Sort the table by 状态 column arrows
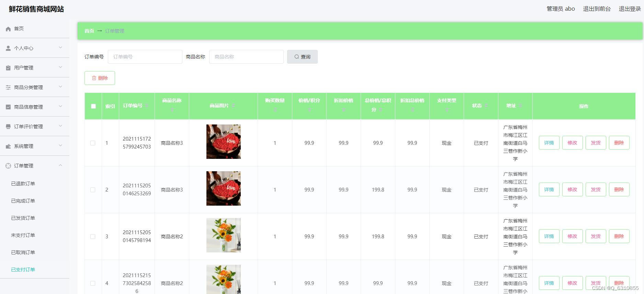The height and width of the screenshot is (294, 644). pos(486,106)
